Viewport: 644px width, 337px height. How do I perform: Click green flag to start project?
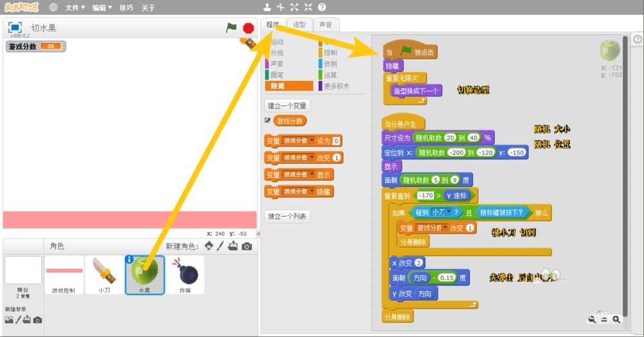[x=231, y=28]
